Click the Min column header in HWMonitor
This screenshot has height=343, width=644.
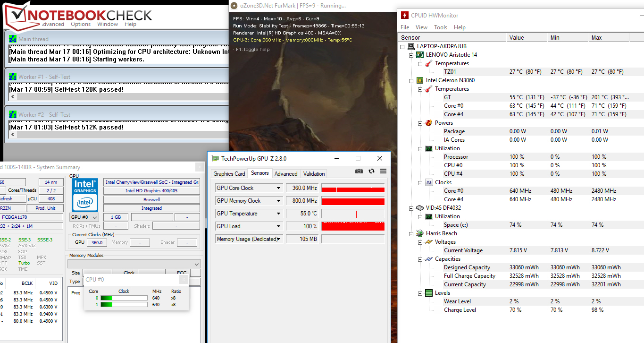click(568, 37)
